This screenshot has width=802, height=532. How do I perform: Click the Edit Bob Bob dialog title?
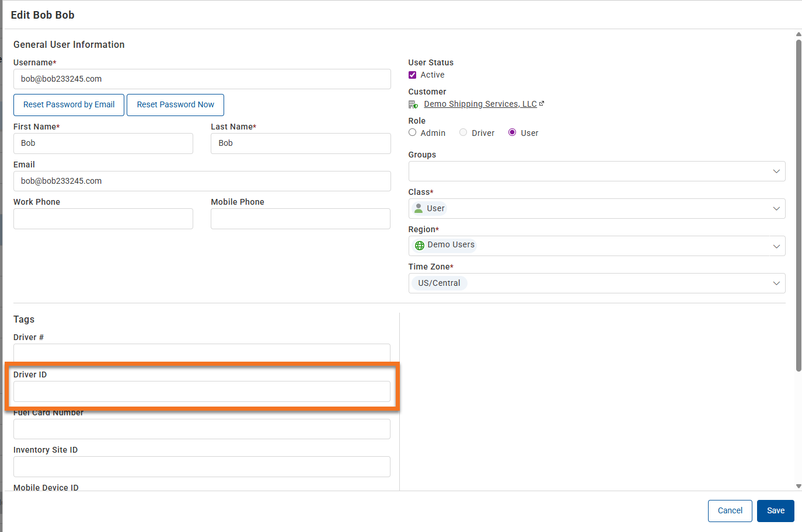pos(43,15)
